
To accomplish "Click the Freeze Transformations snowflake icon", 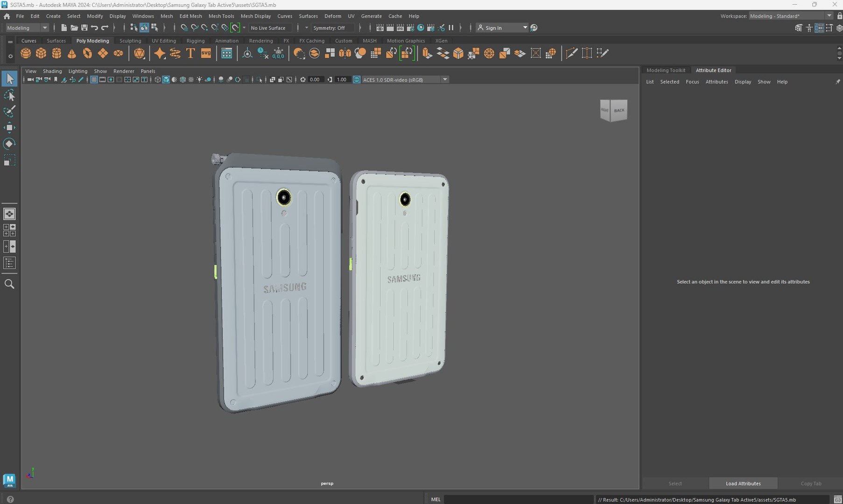I will 278,53.
